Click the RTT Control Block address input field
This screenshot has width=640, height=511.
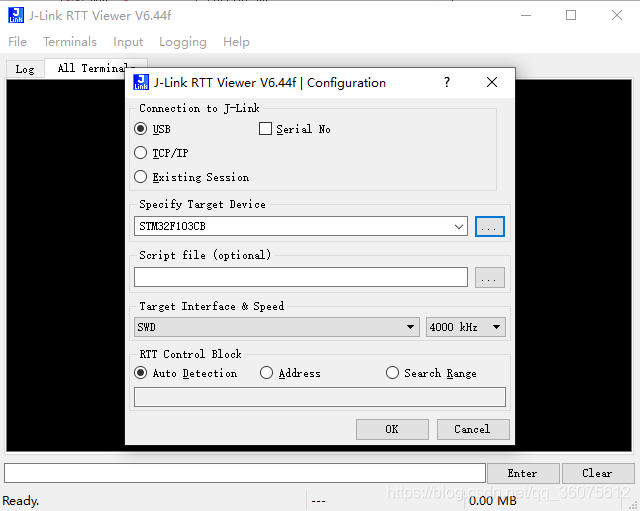320,397
